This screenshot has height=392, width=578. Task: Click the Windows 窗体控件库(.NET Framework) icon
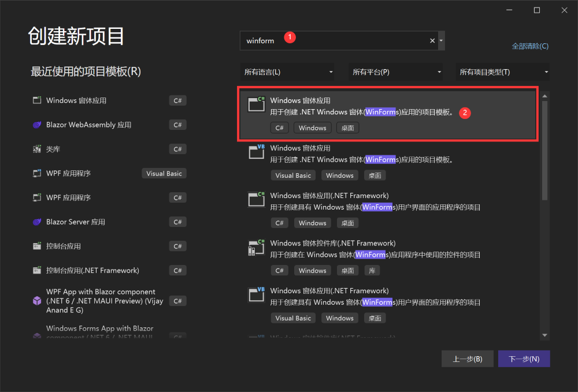[256, 247]
